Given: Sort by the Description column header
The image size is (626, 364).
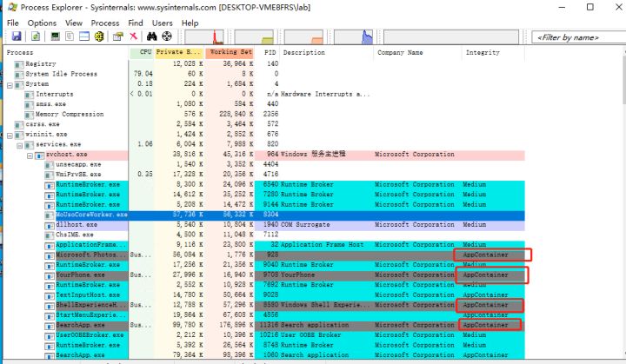Looking at the screenshot, I should click(x=327, y=52).
